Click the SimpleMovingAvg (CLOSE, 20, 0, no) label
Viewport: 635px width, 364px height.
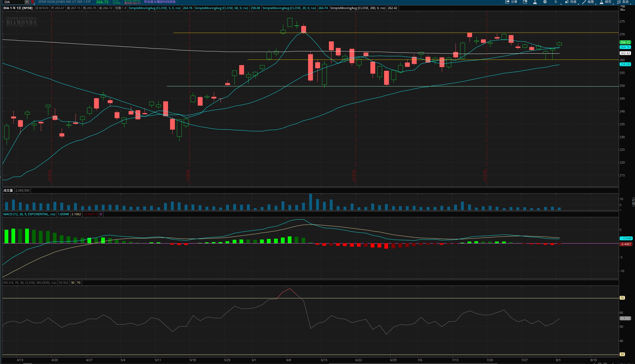click(289, 8)
